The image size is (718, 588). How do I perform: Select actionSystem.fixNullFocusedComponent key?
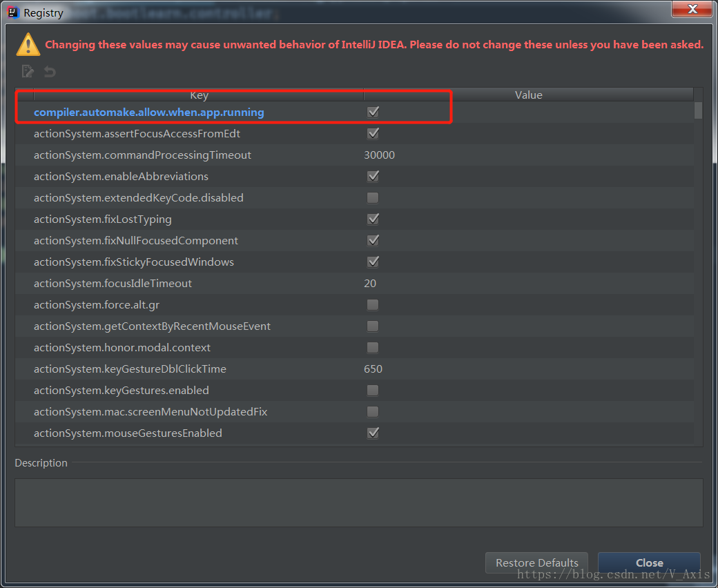(x=136, y=240)
